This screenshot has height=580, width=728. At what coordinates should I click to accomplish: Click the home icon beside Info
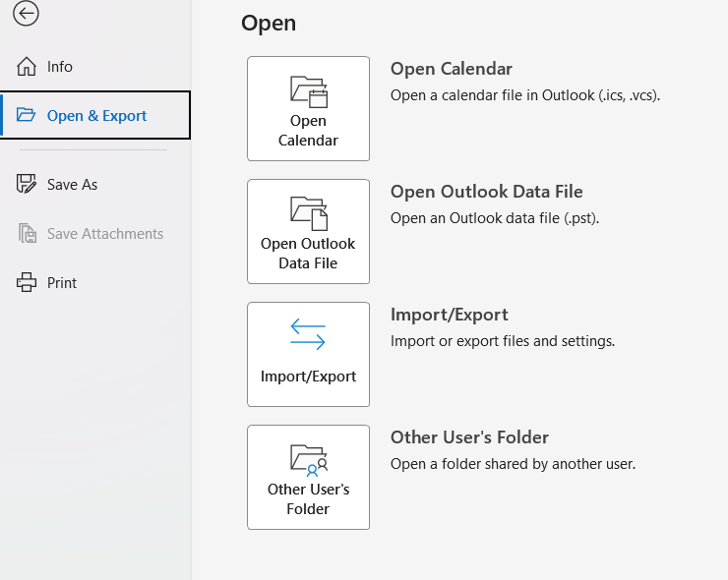coord(27,66)
